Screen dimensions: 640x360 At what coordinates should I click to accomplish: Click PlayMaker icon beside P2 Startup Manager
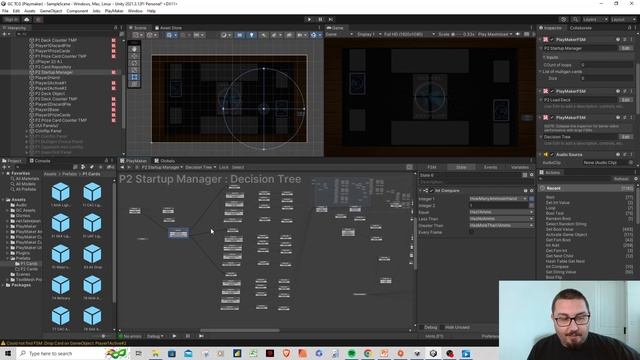click(x=113, y=72)
